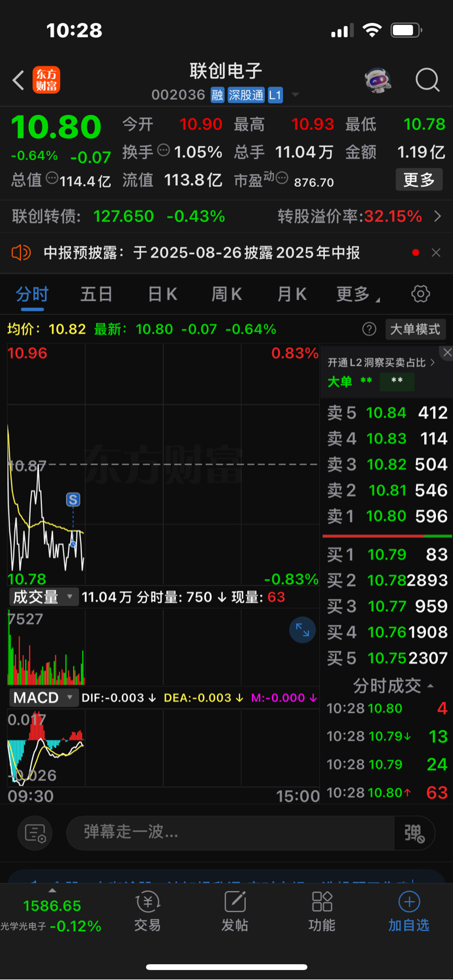Viewport: 453px width, 980px height.
Task: Switch to the 月K tab
Action: click(x=292, y=294)
